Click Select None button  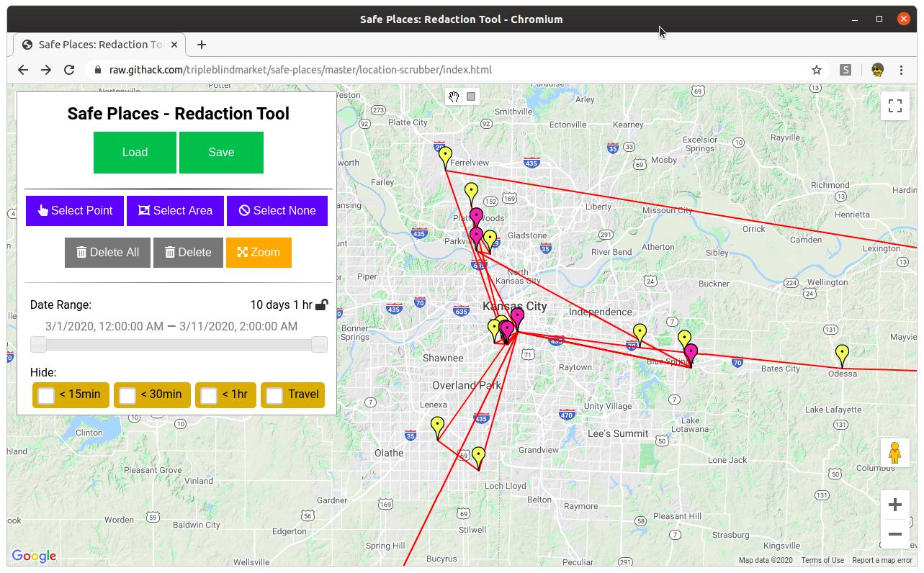[277, 211]
